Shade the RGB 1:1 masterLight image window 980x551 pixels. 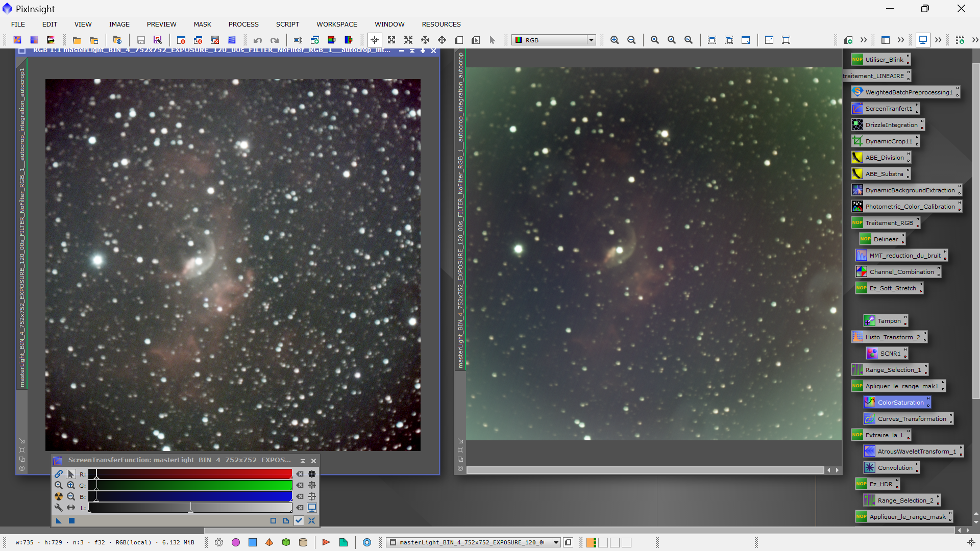tap(412, 51)
